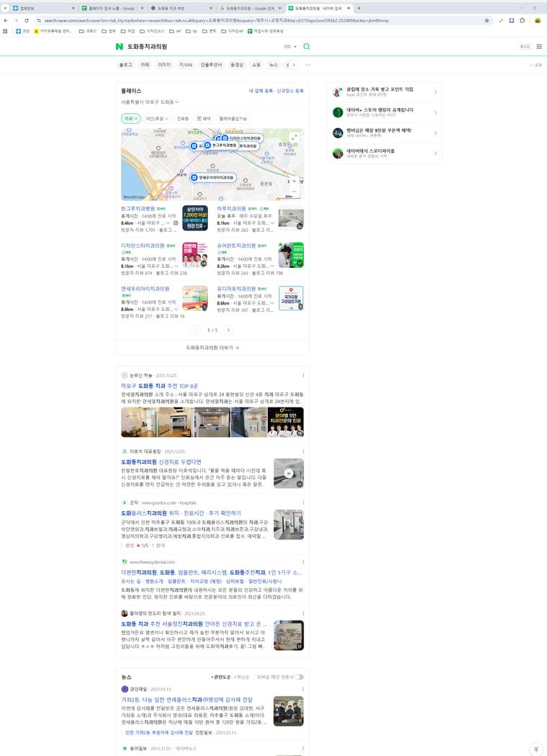Open the 치과 category filter dropdown
Viewport: 547px width, 756px height.
click(x=130, y=118)
